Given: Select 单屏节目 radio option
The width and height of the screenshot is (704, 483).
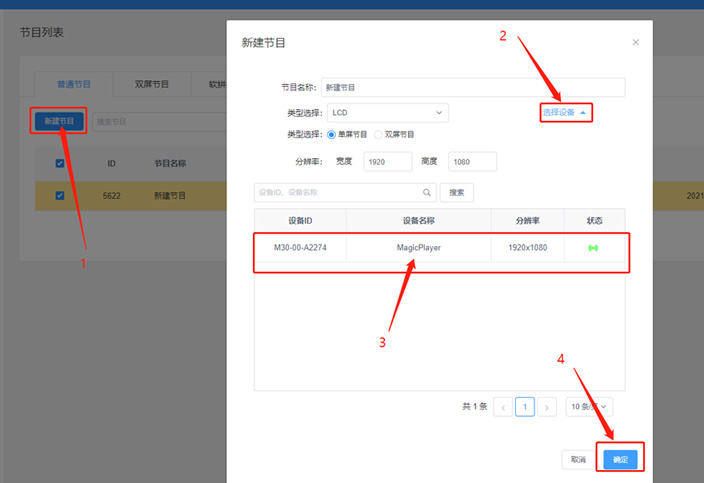Looking at the screenshot, I should pyautogui.click(x=331, y=134).
